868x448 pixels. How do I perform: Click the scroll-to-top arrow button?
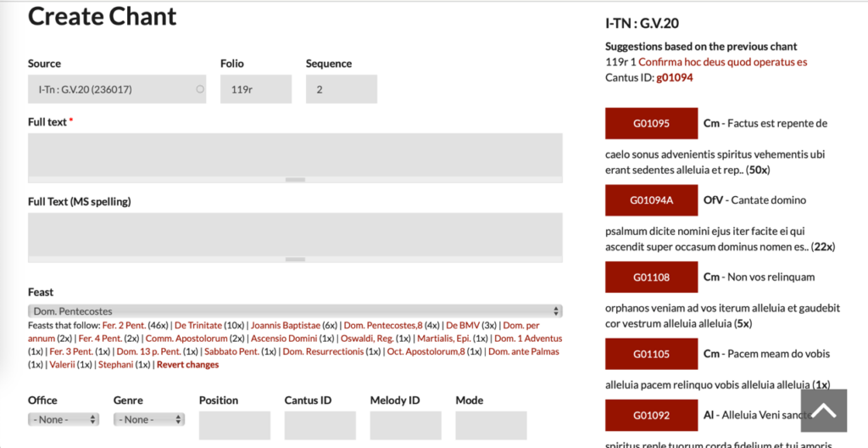click(823, 412)
